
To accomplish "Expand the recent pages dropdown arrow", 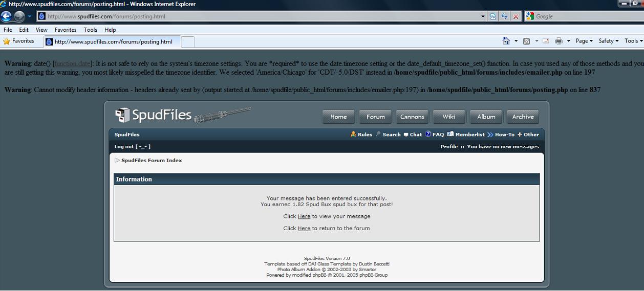I will tap(30, 16).
